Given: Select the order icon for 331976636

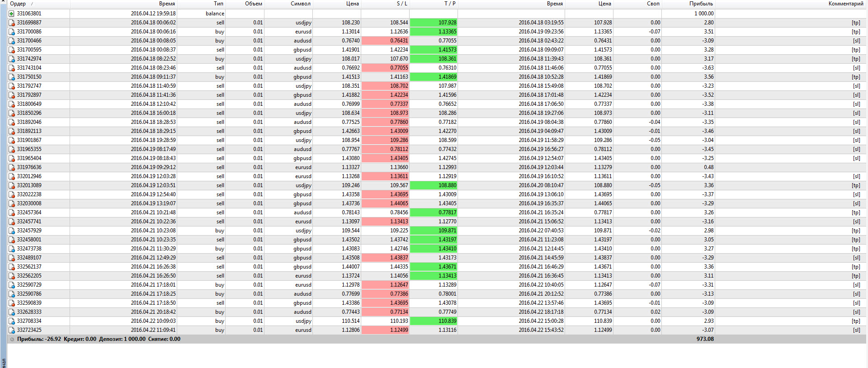Looking at the screenshot, I should click(12, 167).
